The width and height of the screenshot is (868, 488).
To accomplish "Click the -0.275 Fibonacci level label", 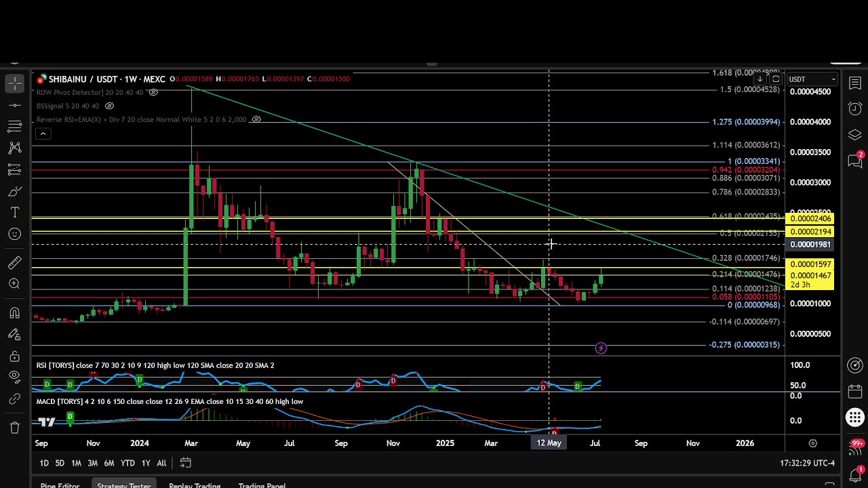I will point(745,345).
